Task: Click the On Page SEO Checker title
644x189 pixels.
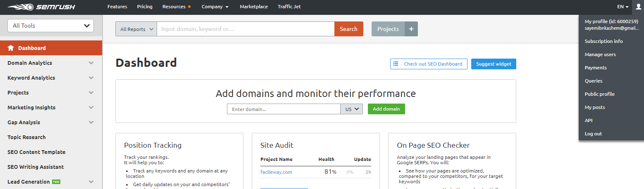Action: tap(433, 145)
